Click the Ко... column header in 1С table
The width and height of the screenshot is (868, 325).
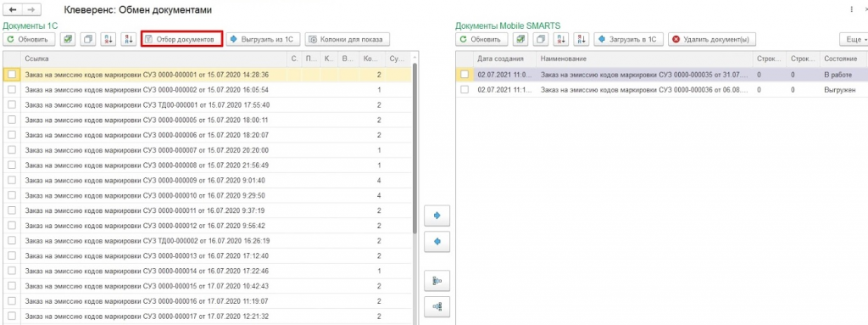point(371,59)
